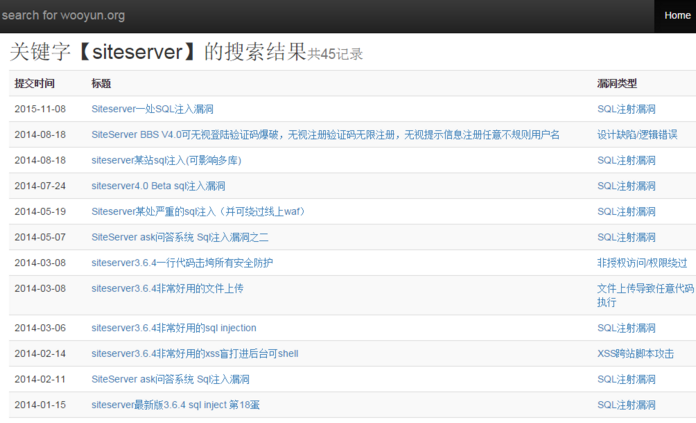Open 'siteserver4.0 Beta sql注入漏洞' link

[158, 186]
